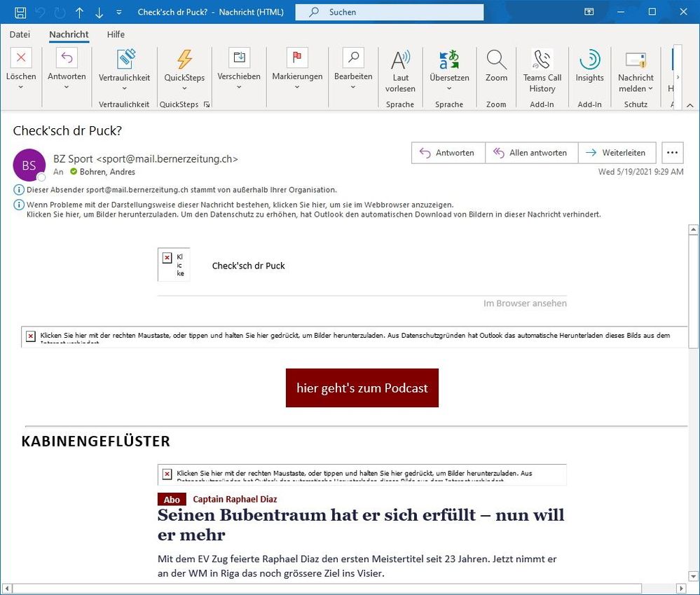Screen dimensions: 700x595
Task: Click the Abo badge
Action: tap(172, 500)
